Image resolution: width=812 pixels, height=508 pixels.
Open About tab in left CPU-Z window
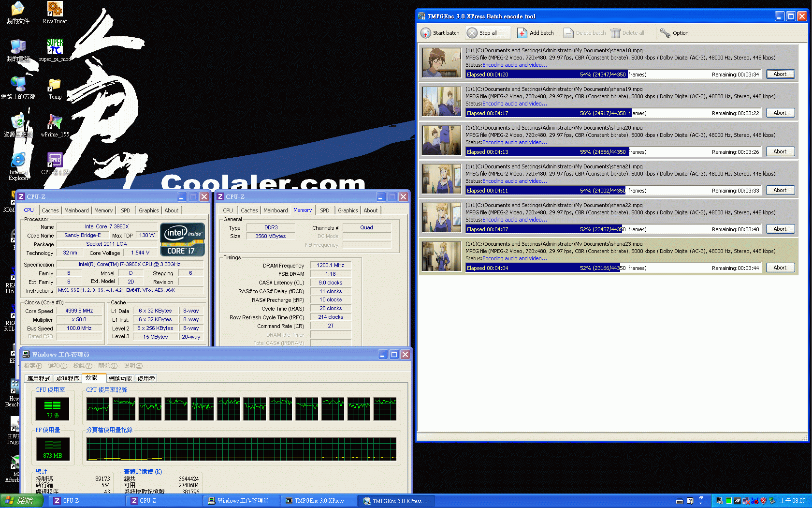point(171,210)
